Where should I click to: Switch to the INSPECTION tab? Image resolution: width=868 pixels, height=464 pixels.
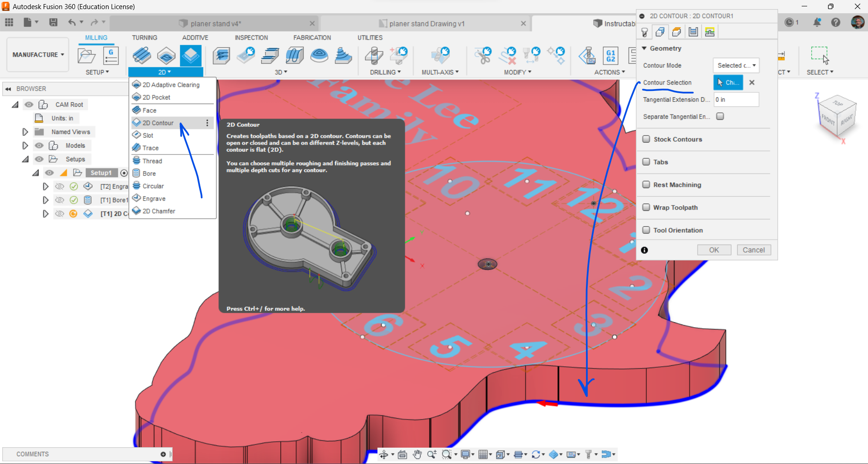point(251,38)
